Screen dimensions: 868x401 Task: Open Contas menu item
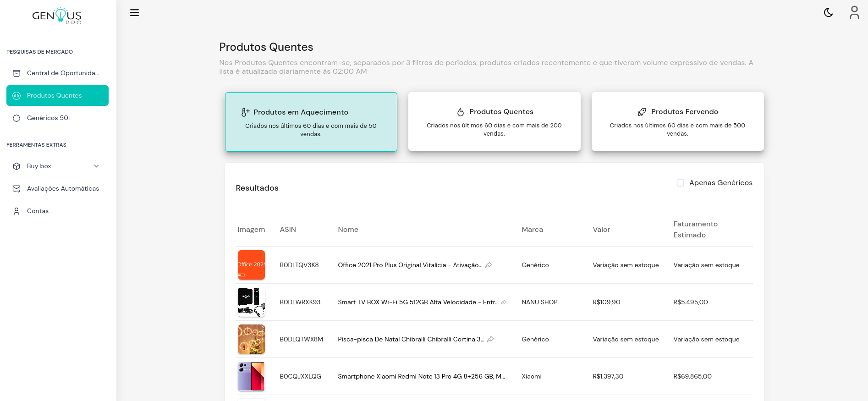pos(57,211)
